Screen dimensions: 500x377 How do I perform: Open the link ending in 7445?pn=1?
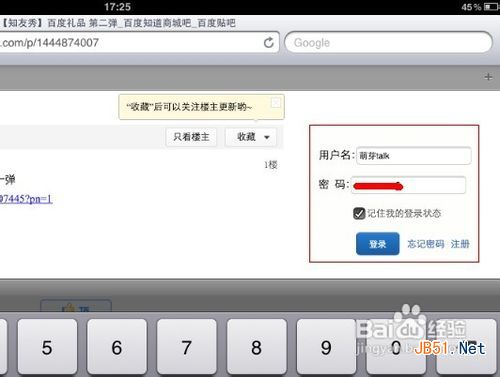pyautogui.click(x=26, y=199)
